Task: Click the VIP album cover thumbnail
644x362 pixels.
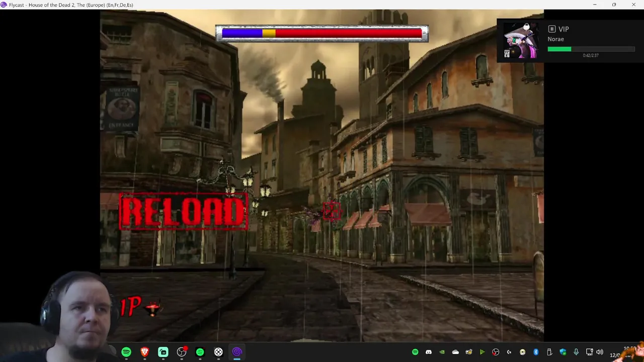Action: [x=521, y=40]
